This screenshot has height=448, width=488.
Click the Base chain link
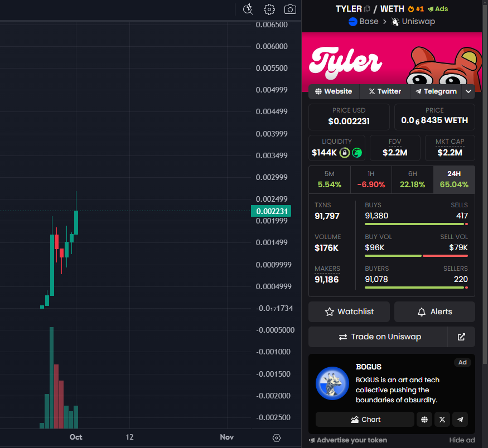(364, 21)
